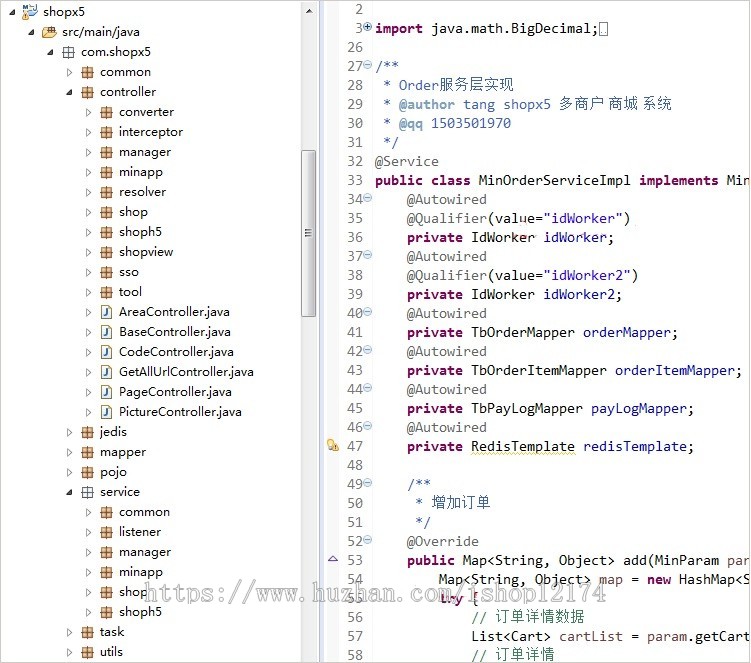Click the mapper package icon

pos(87,452)
